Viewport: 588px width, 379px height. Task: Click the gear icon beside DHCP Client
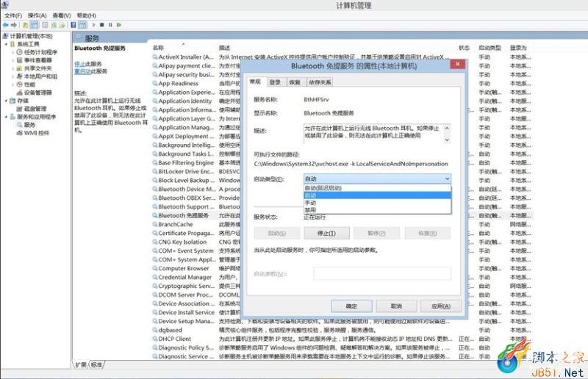pos(155,339)
